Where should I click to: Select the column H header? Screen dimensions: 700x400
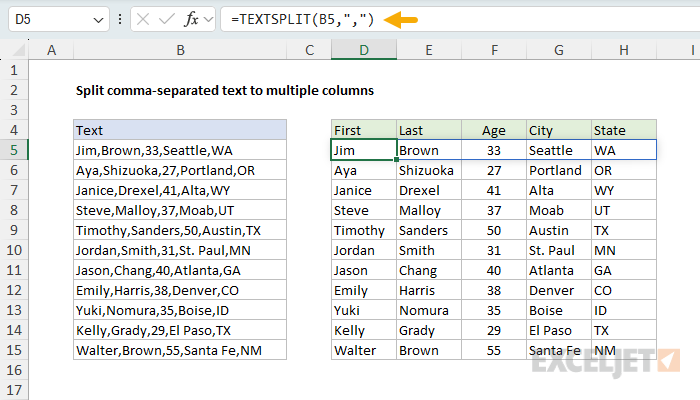(x=623, y=50)
